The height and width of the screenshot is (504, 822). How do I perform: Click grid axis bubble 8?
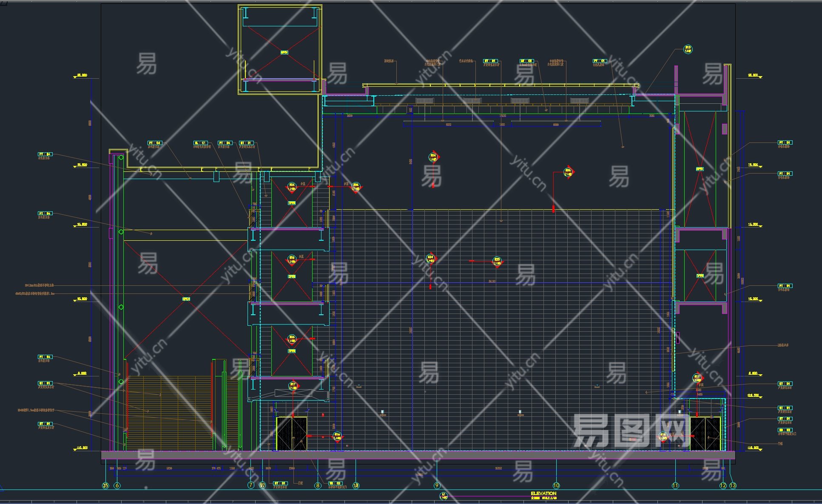[x=318, y=485]
